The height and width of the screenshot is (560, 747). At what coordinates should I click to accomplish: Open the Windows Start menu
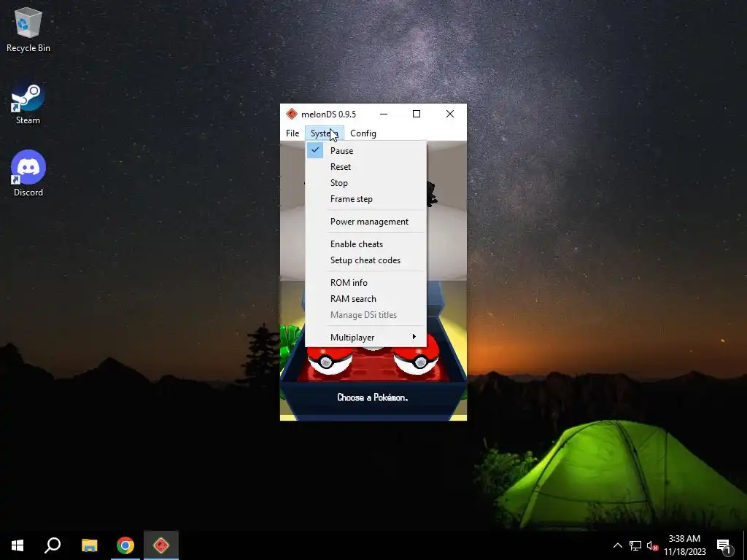(18, 545)
